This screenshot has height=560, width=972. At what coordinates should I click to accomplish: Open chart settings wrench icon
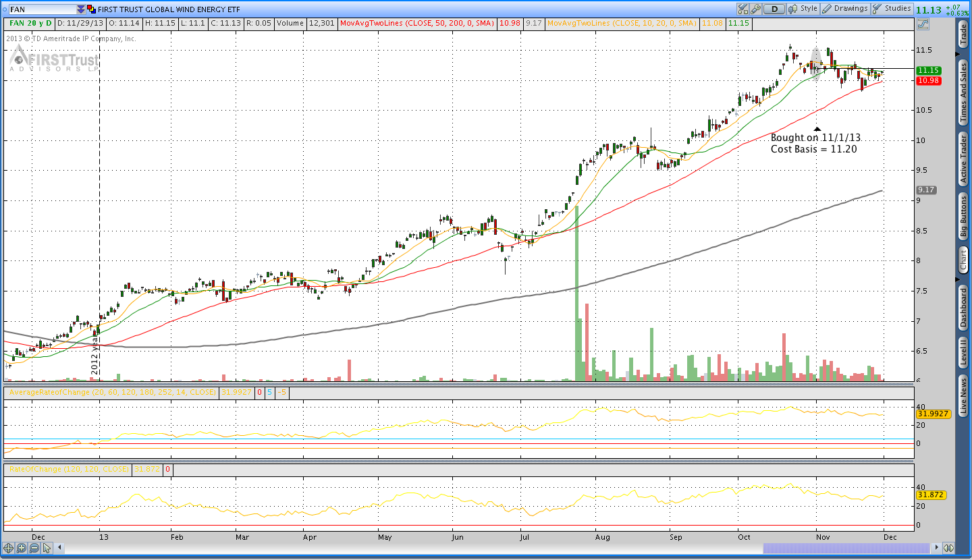pos(756,9)
